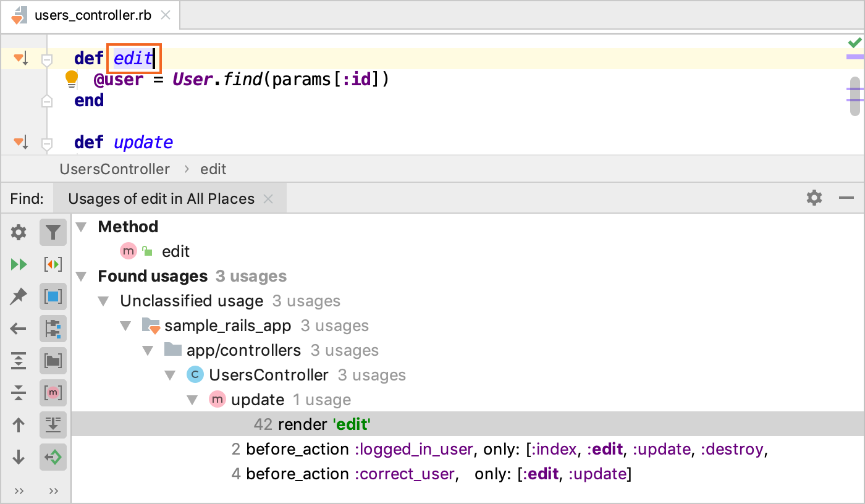The width and height of the screenshot is (865, 504).
Task: Click the update method name in editor
Action: point(143,143)
